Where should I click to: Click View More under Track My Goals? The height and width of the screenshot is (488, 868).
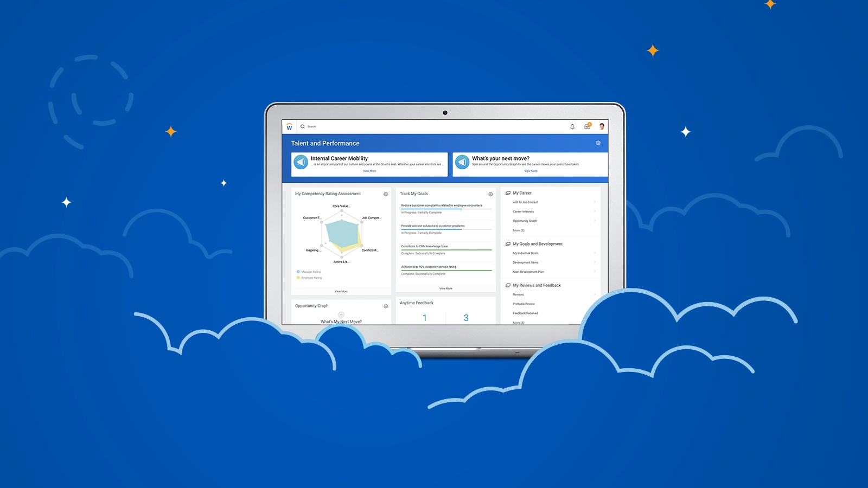(446, 288)
